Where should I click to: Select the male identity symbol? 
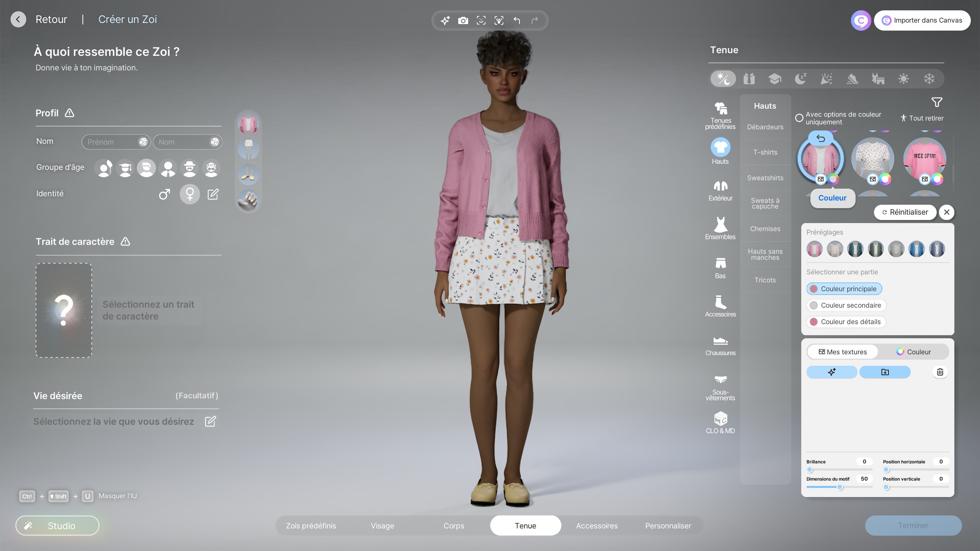pyautogui.click(x=164, y=194)
